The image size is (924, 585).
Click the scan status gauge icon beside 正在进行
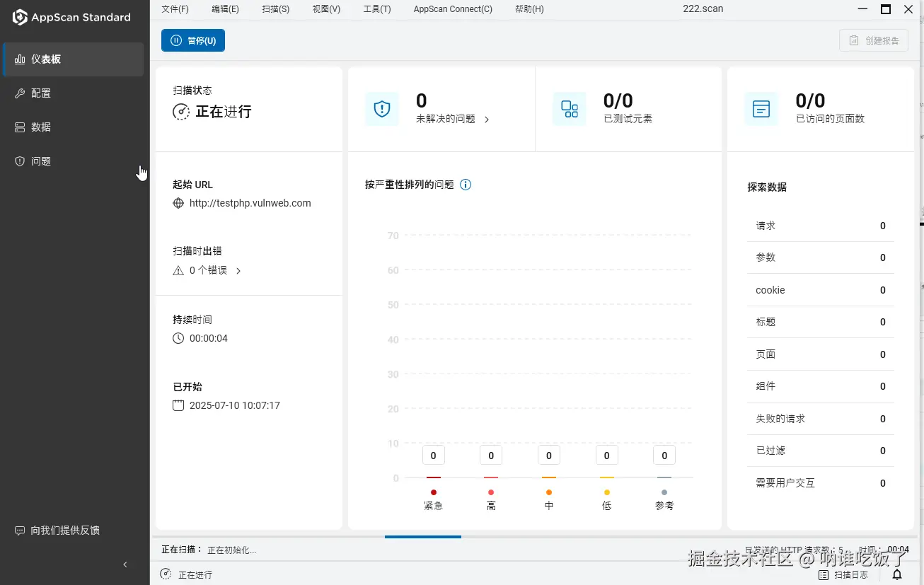181,112
